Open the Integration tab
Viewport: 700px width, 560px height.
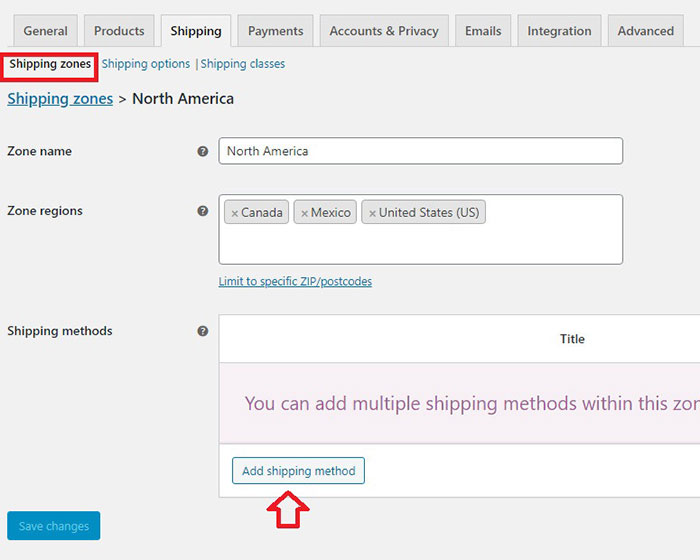coord(559,31)
